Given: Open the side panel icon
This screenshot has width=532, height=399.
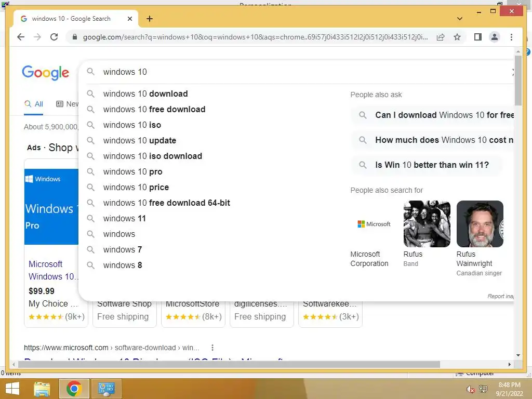Looking at the screenshot, I should (478, 37).
